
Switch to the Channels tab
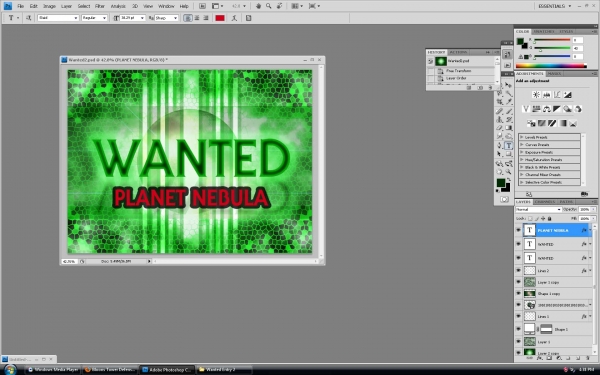pos(545,202)
